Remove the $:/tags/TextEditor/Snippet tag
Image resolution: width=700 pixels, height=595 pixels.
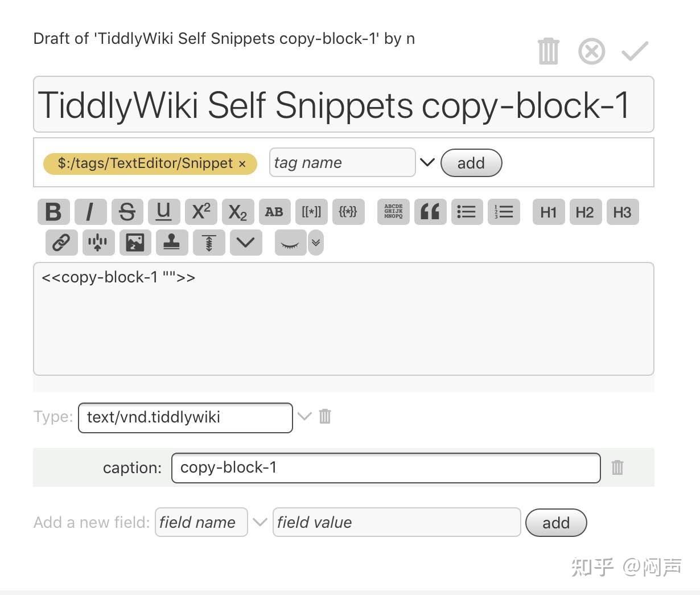pos(242,164)
